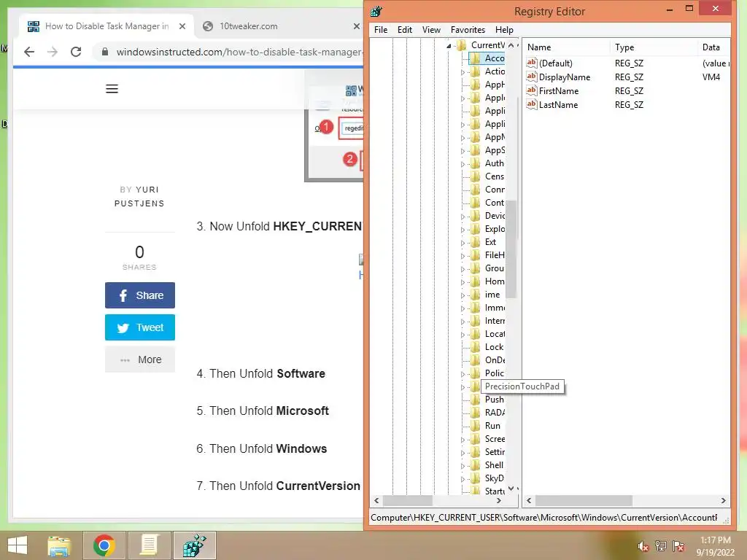This screenshot has width=747, height=560.
Task: Share the article on Facebook
Action: [139, 295]
